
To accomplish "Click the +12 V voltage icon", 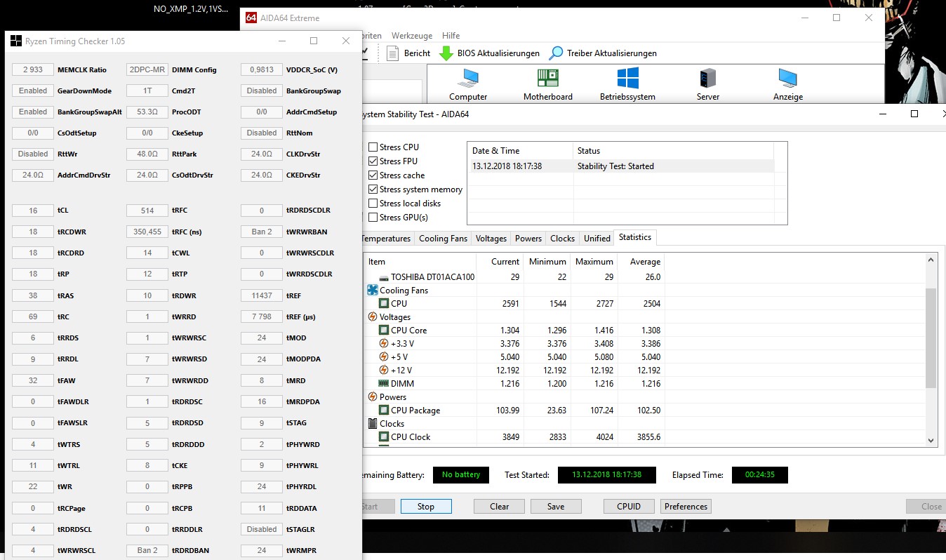I will (x=384, y=370).
